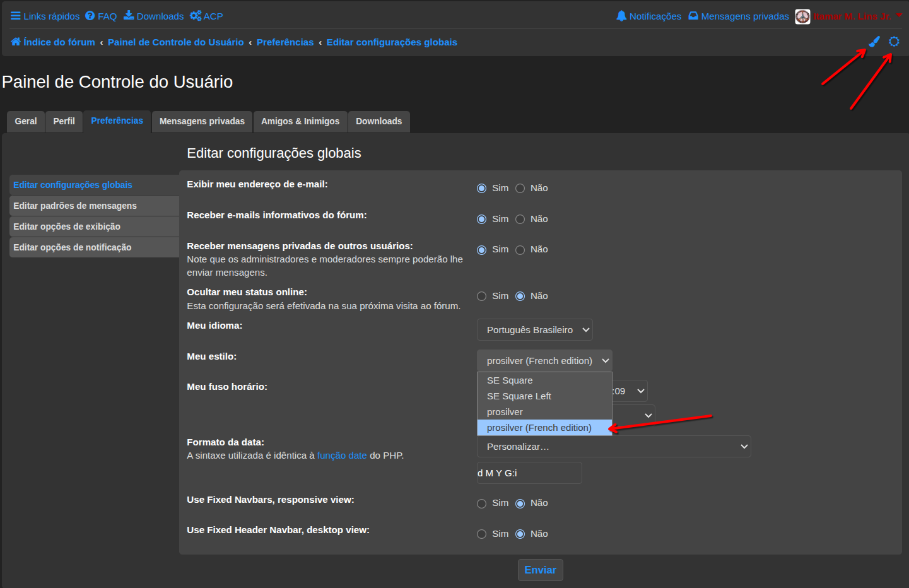This screenshot has width=909, height=588.
Task: Click the FAQ question mark icon
Action: tap(90, 16)
